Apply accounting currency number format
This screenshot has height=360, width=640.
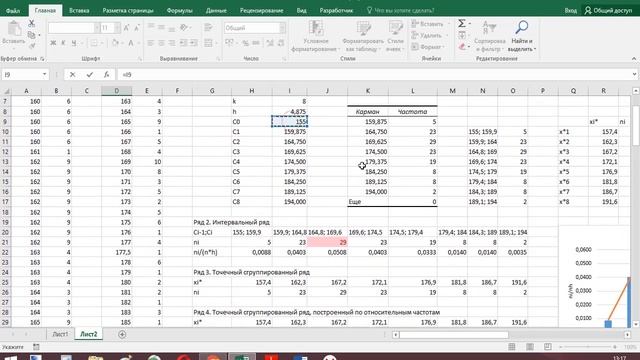(229, 43)
